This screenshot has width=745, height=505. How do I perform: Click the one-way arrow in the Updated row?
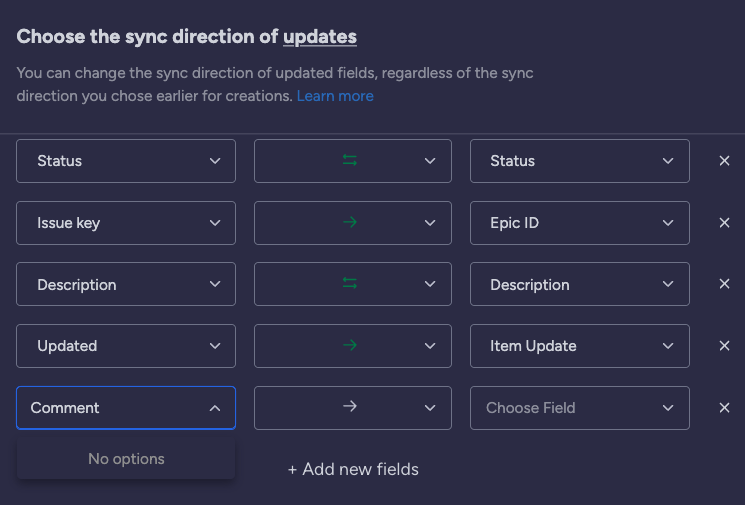(x=350, y=345)
